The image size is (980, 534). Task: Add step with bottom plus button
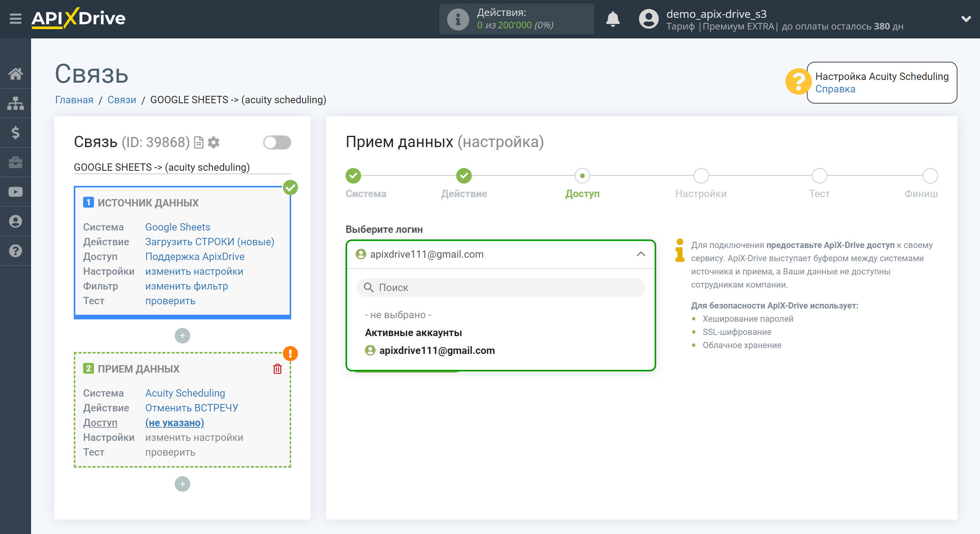[x=182, y=484]
